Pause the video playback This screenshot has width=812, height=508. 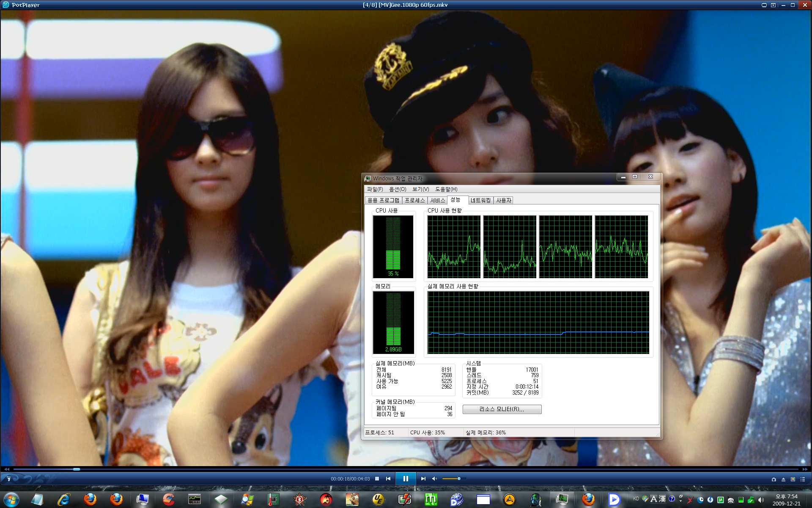tap(405, 479)
